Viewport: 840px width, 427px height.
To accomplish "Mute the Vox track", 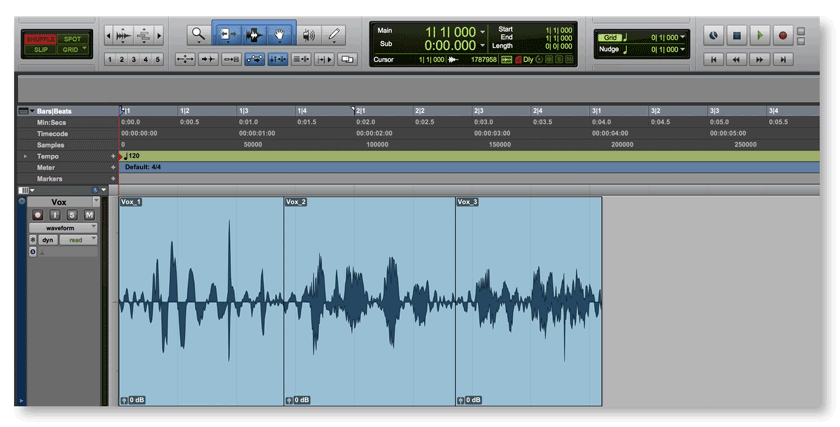I will click(89, 215).
